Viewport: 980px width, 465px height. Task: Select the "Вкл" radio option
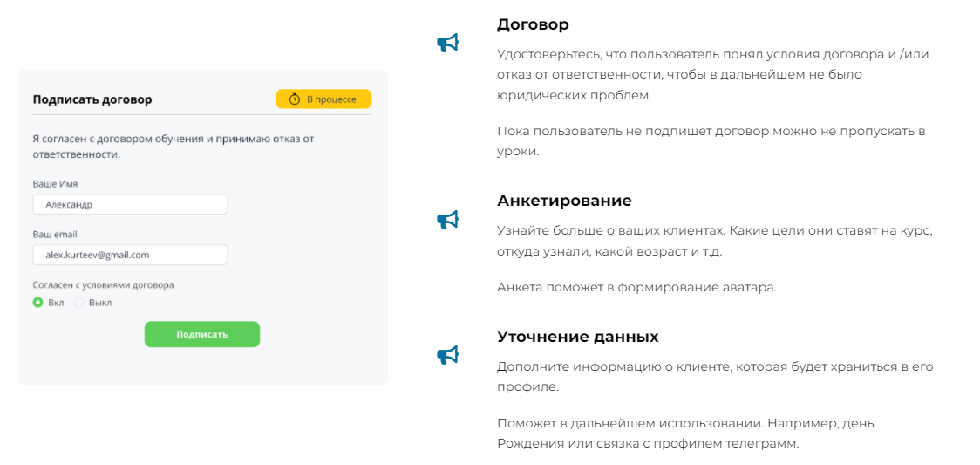click(x=38, y=303)
